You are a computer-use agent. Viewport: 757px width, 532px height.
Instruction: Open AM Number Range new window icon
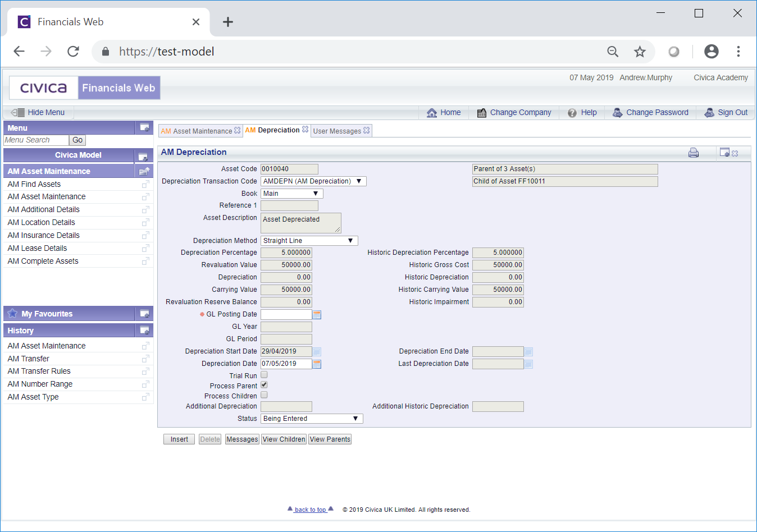[x=145, y=384]
